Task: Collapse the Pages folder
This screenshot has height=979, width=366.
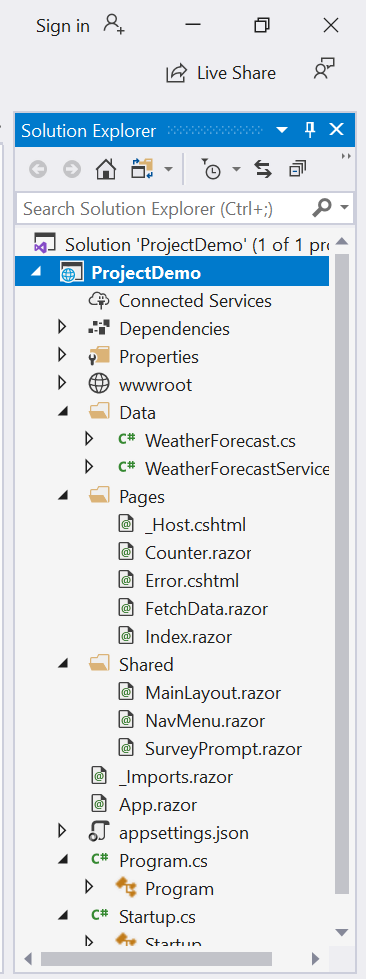Action: click(x=63, y=496)
